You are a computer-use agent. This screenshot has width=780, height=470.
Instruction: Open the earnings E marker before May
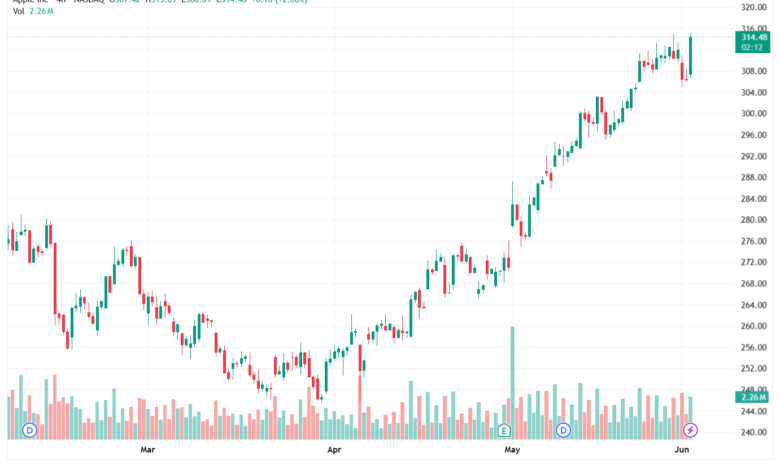(x=504, y=430)
